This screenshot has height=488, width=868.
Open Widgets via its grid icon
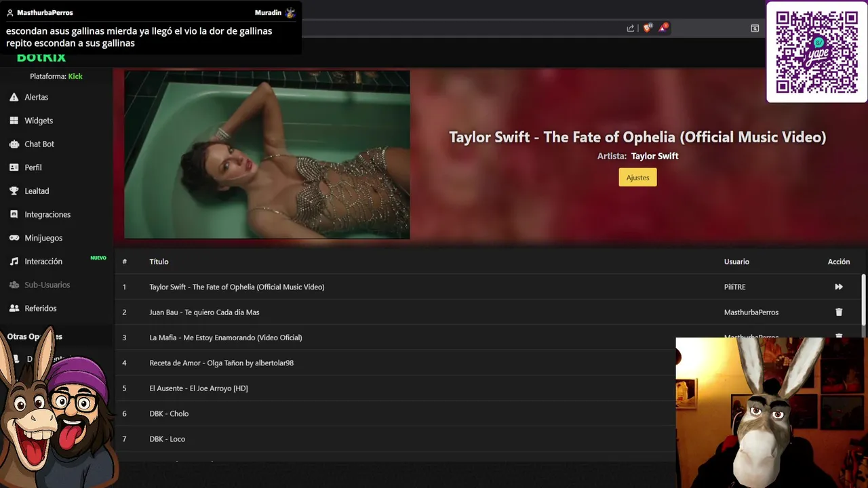14,121
